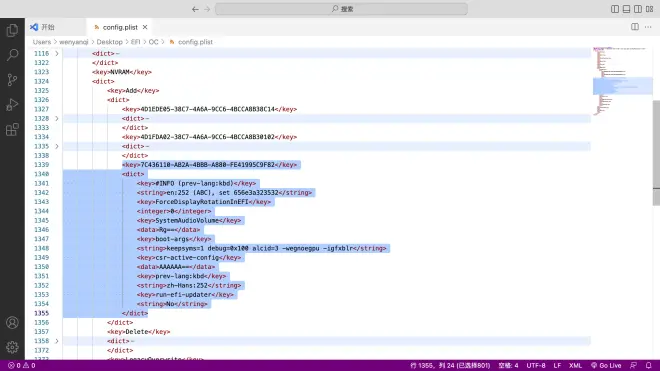Open the Manage gear menu
Viewport: 660px width, 371px height.
coord(12,347)
